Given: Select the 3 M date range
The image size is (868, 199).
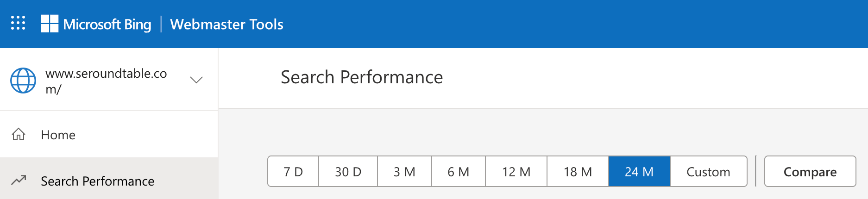Looking at the screenshot, I should pos(404,172).
